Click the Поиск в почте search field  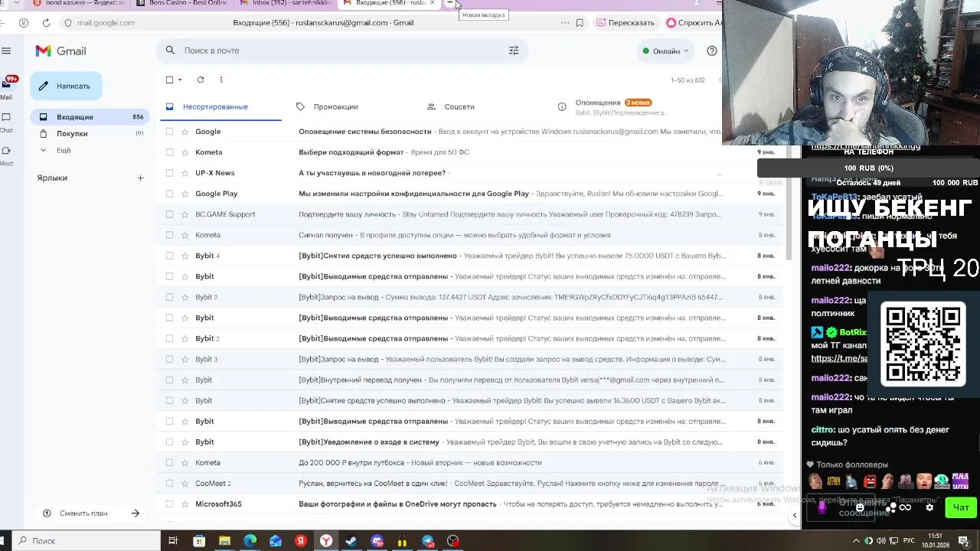coord(341,51)
